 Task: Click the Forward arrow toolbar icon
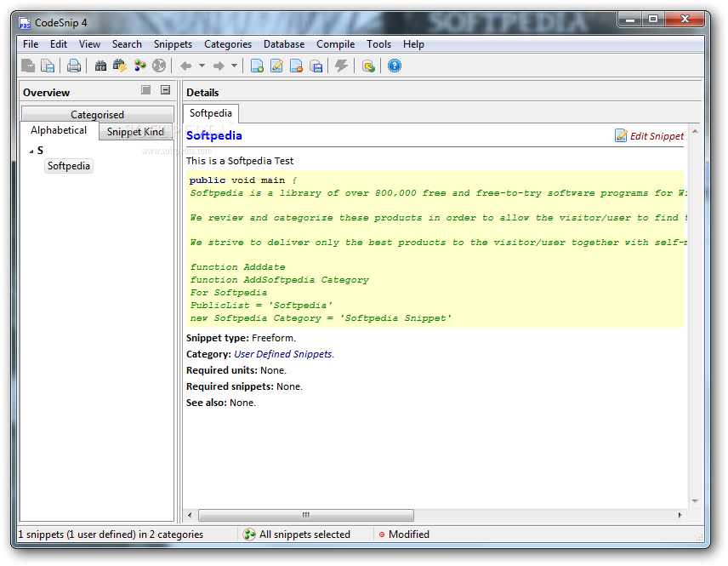pyautogui.click(x=219, y=66)
